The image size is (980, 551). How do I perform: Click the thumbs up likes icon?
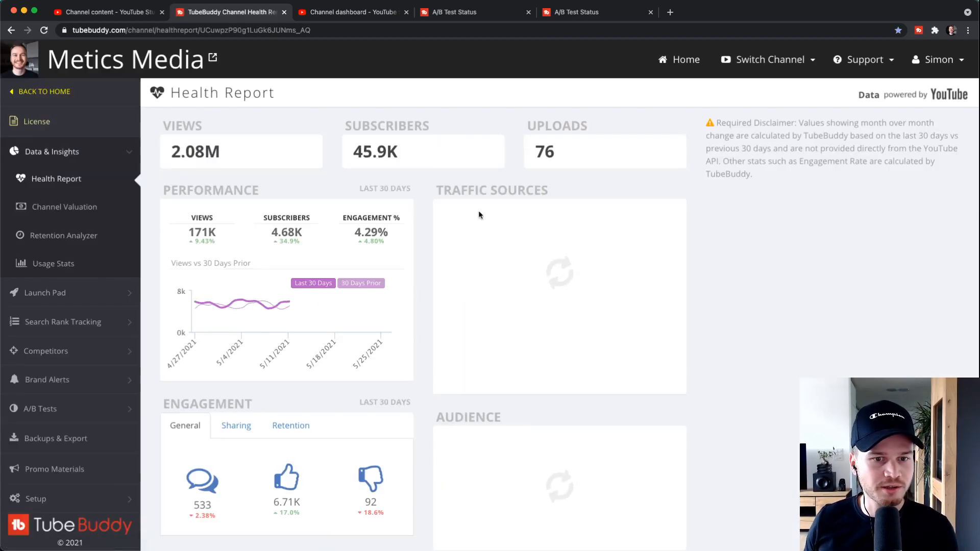pos(286,477)
